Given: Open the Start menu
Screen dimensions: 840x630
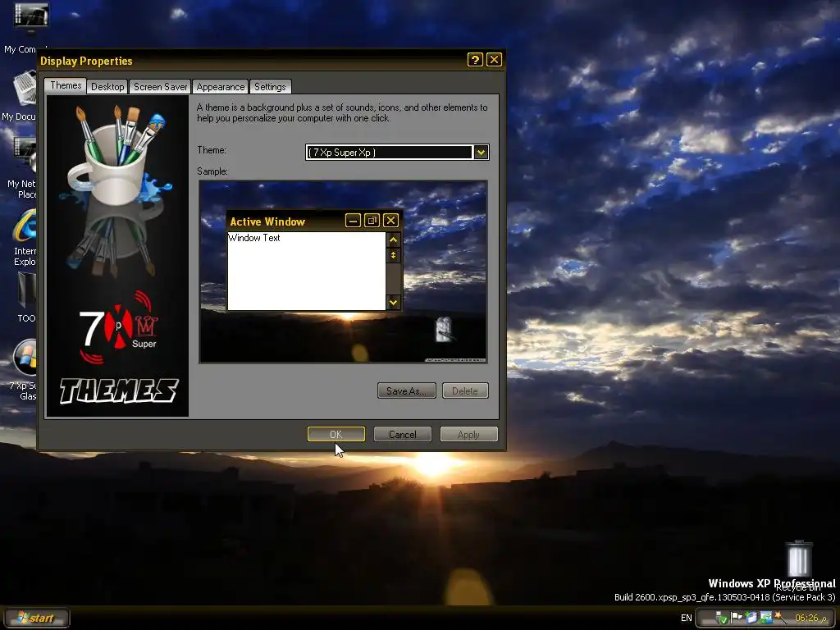Looking at the screenshot, I should coord(36,618).
